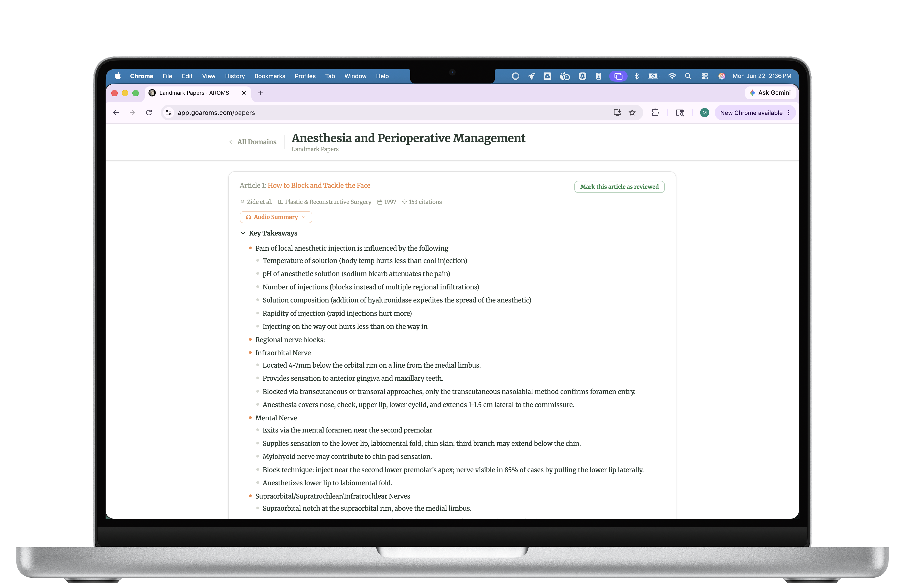This screenshot has width=905, height=588.
Task: Click the search tabs icon in the toolbar
Action: pyautogui.click(x=680, y=113)
